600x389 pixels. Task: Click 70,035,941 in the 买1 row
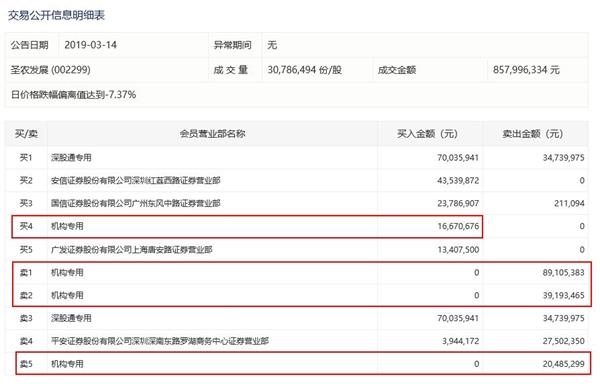[x=458, y=158]
